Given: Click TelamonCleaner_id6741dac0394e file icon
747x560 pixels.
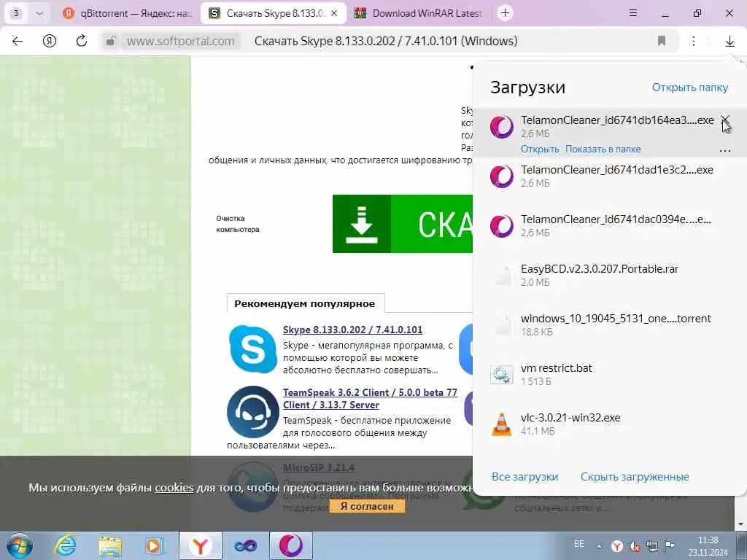Looking at the screenshot, I should pyautogui.click(x=502, y=226).
